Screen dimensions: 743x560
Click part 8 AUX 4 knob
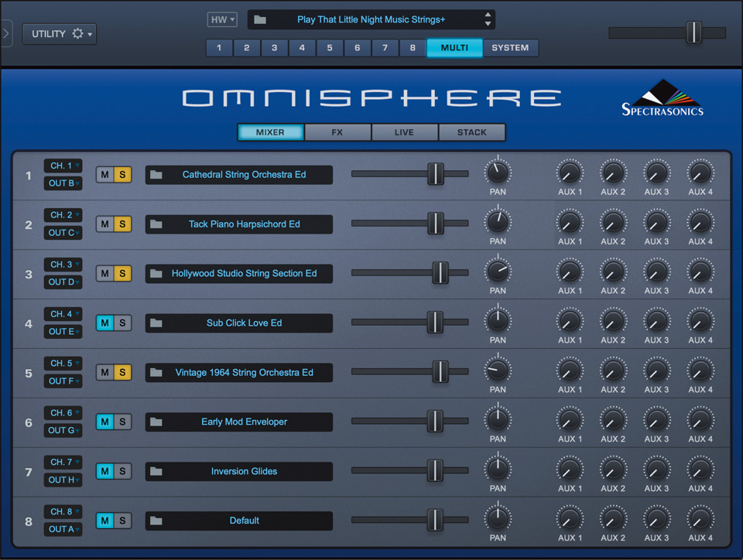(700, 518)
